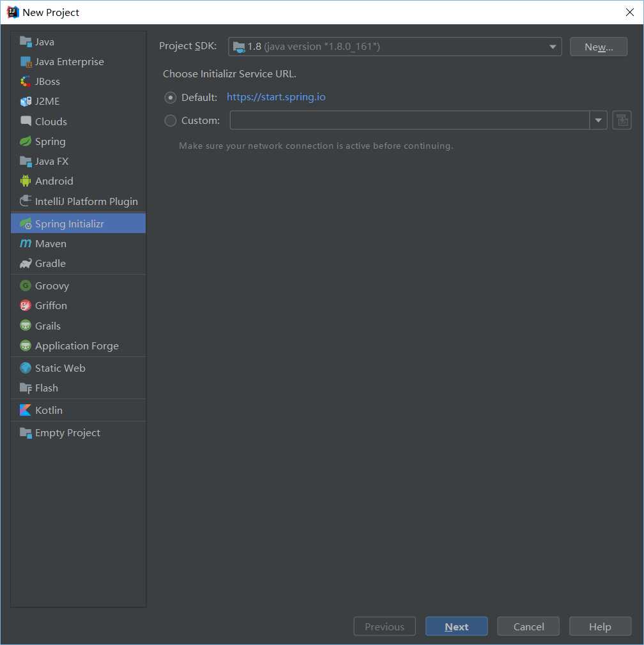
Task: Click the Application Forge icon
Action: (26, 345)
